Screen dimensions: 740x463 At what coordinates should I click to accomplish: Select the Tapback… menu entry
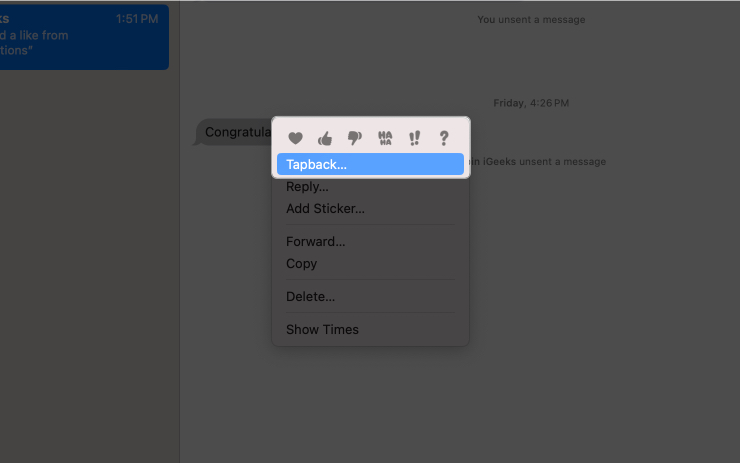point(370,164)
